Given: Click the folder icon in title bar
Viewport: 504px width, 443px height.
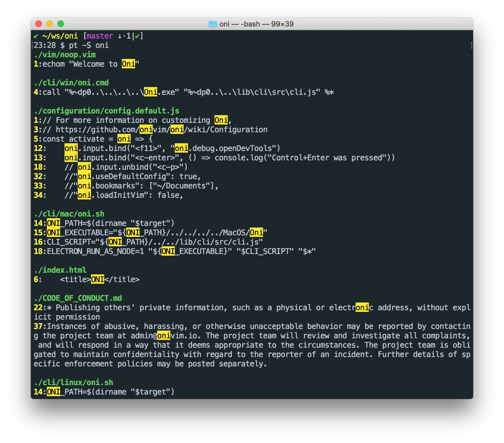Looking at the screenshot, I should (x=213, y=24).
